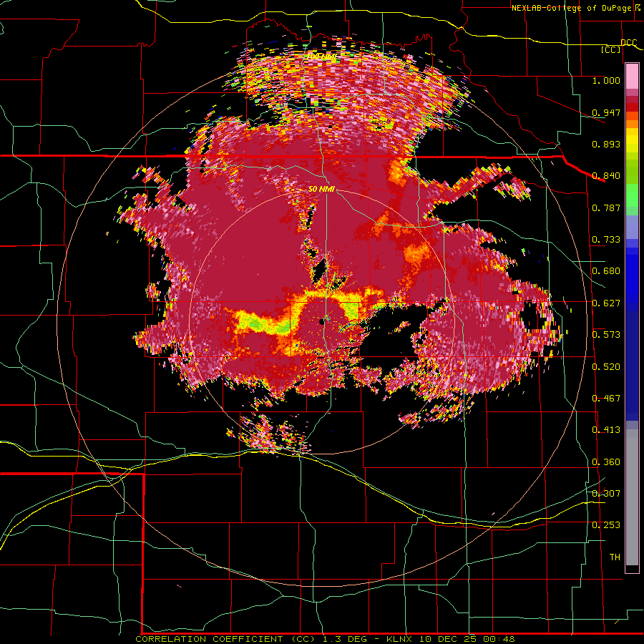The width and height of the screenshot is (644, 644).
Task: Click the DCC label above the color scale
Action: pyautogui.click(x=628, y=43)
